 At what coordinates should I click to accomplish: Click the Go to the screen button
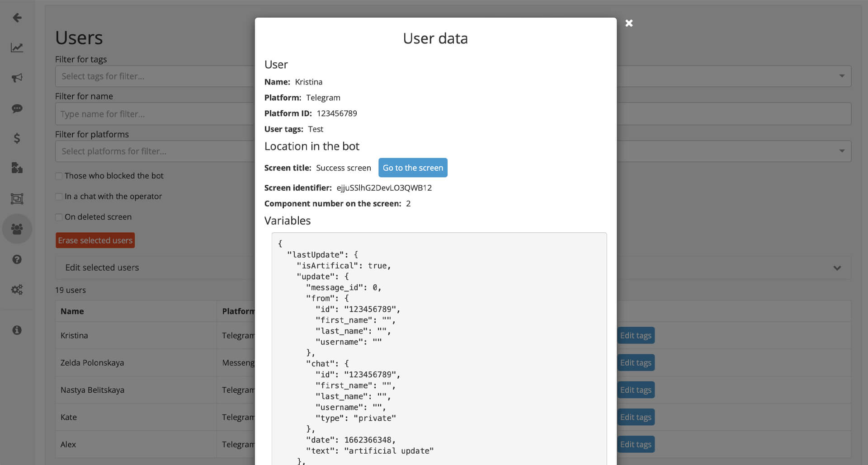(x=413, y=168)
